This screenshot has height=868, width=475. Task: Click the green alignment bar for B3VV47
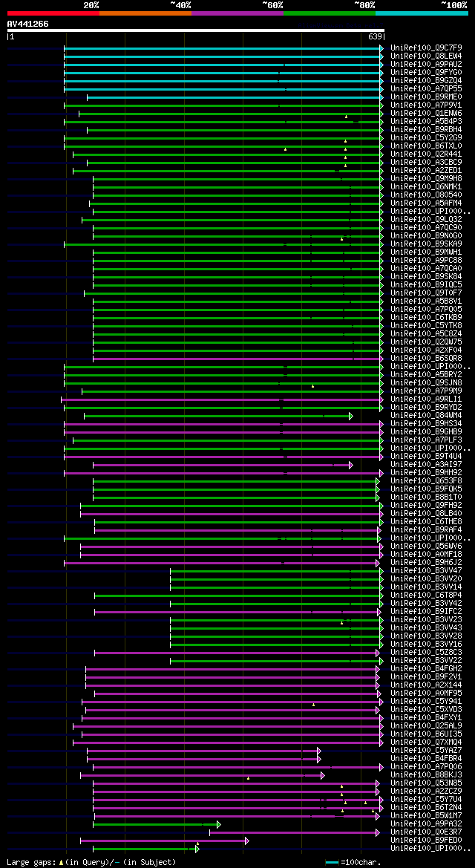pyautogui.click(x=276, y=571)
